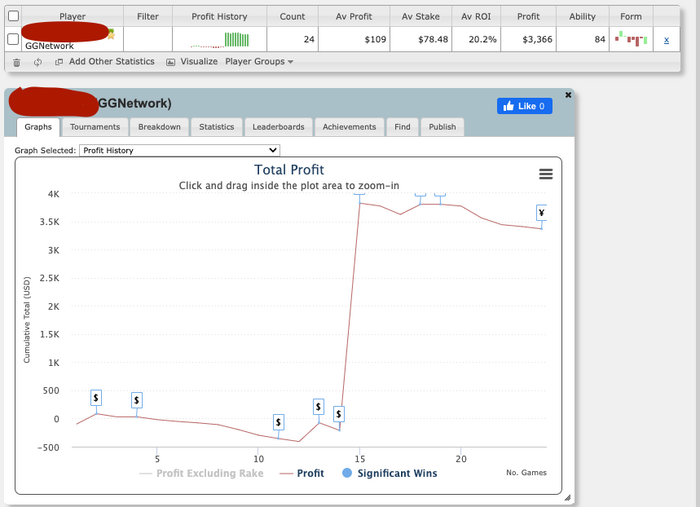Click significant win marker at game 13
The image size is (700, 507).
click(318, 407)
